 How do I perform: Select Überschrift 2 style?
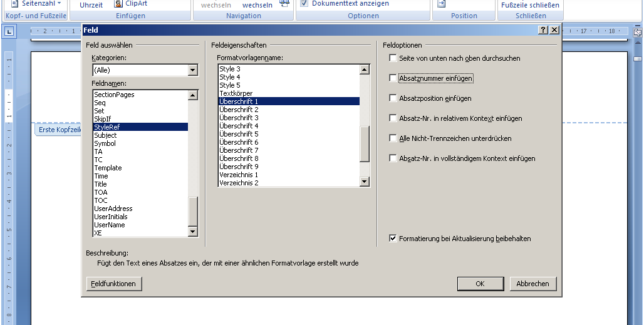click(289, 110)
